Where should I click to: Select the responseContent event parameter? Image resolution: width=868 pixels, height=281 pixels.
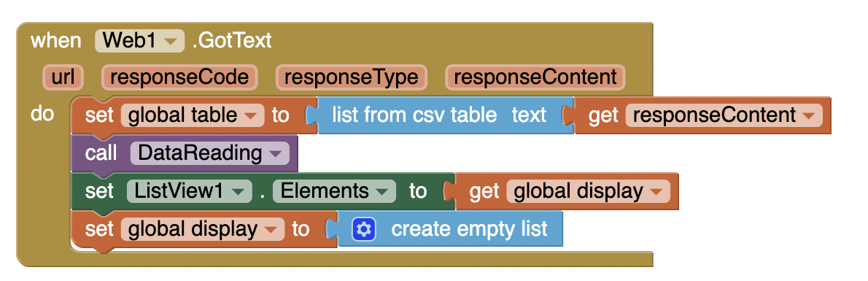click(535, 77)
